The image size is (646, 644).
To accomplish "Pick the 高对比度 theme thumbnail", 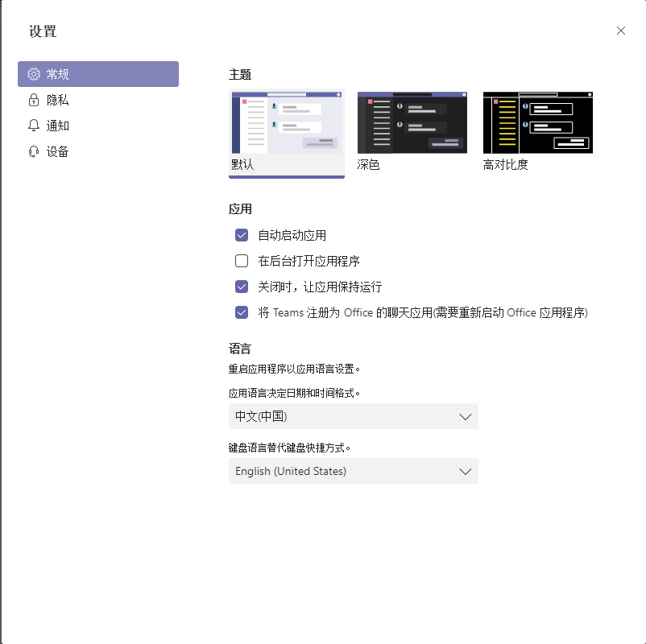I will click(538, 122).
